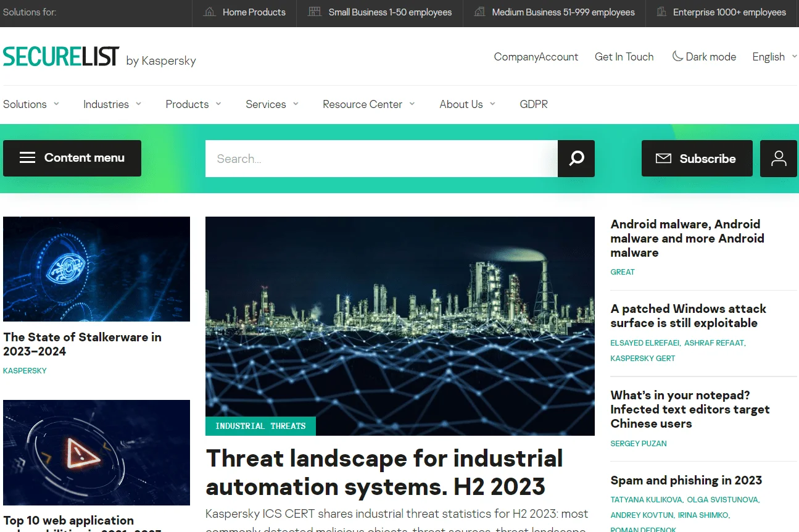Screen dimensions: 799x532
Task: Open the GDPR menu item
Action: click(534, 104)
